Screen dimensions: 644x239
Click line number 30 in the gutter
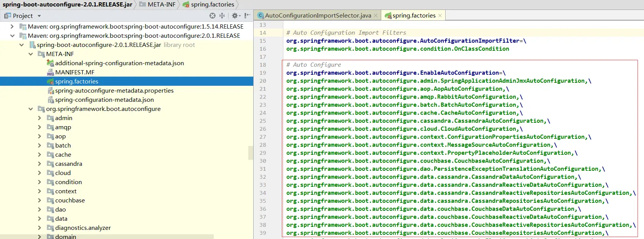tap(263, 161)
